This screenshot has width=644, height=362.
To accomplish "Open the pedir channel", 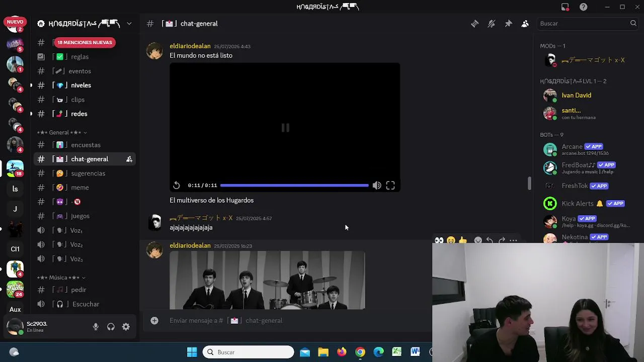I will [x=85, y=290].
